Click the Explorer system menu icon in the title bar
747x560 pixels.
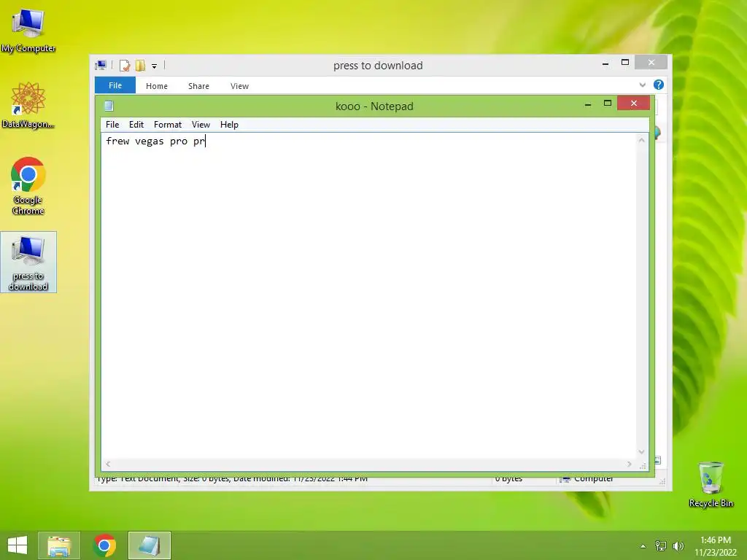tap(101, 65)
